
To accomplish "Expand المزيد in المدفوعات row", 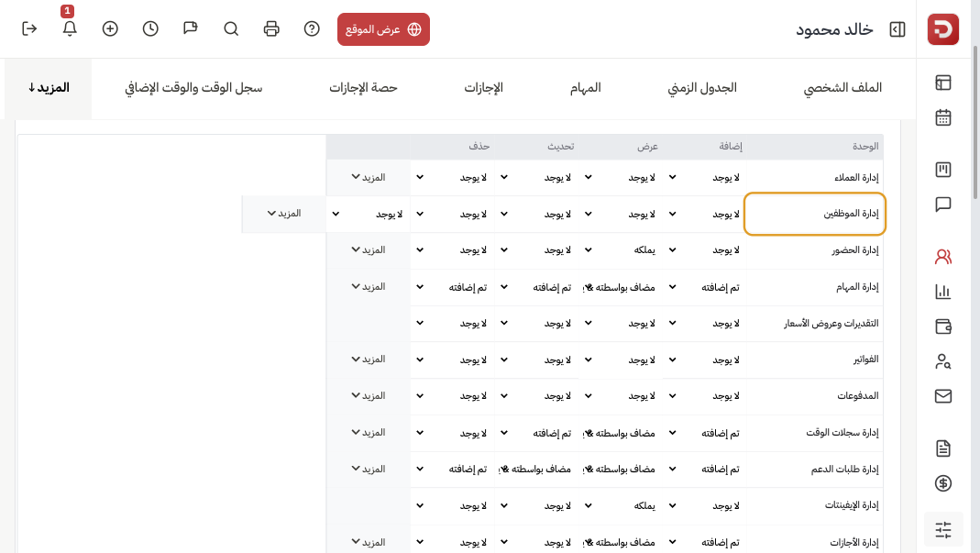I will point(369,396).
